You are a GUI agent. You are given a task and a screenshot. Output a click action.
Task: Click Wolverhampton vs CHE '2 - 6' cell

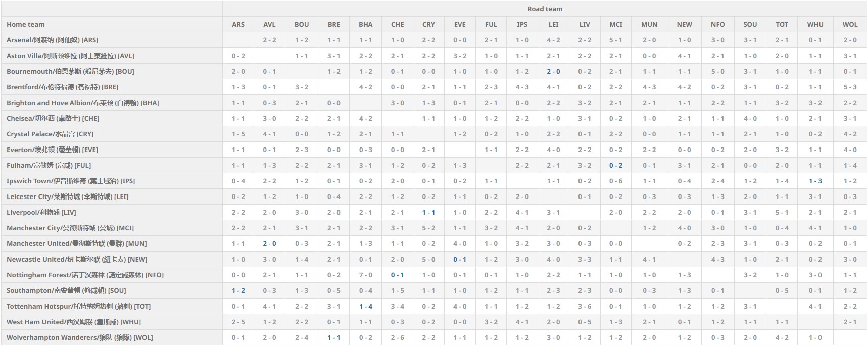click(397, 337)
